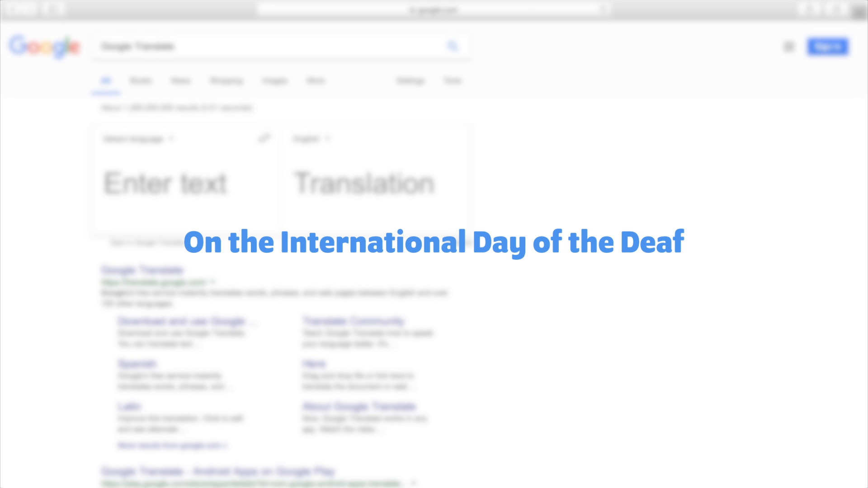
Task: Click the Tools option
Action: 453,81
